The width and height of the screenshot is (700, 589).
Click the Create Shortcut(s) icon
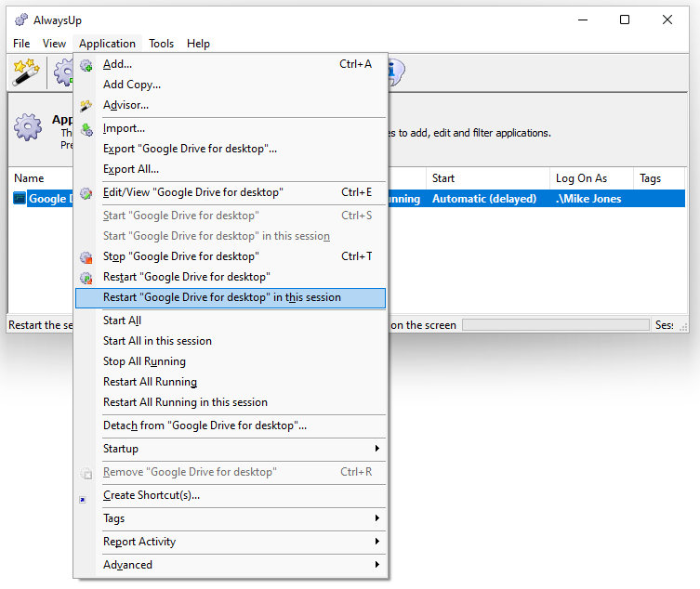[x=86, y=496]
